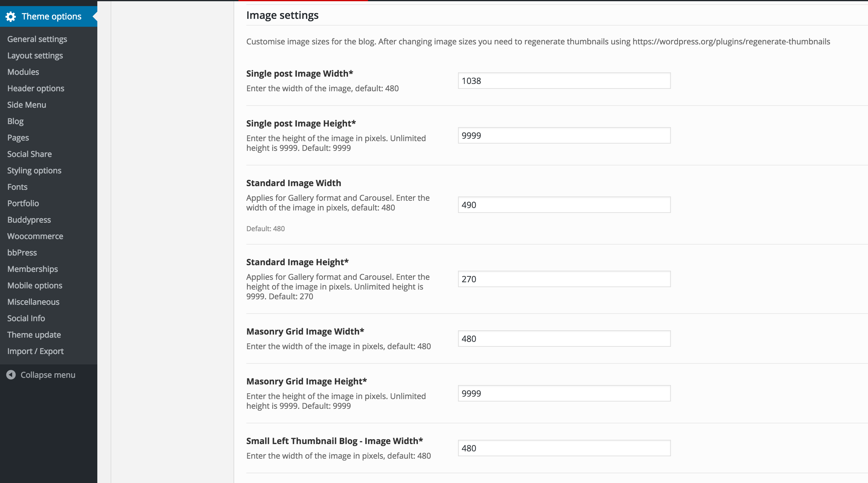Click the Collapse menu arrow icon
This screenshot has width=868, height=483.
click(x=11, y=375)
